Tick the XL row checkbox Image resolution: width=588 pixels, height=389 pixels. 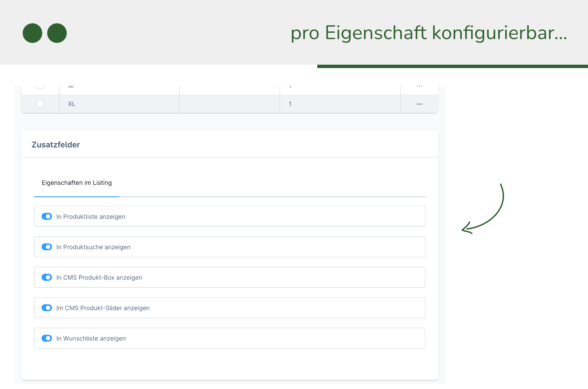point(40,104)
